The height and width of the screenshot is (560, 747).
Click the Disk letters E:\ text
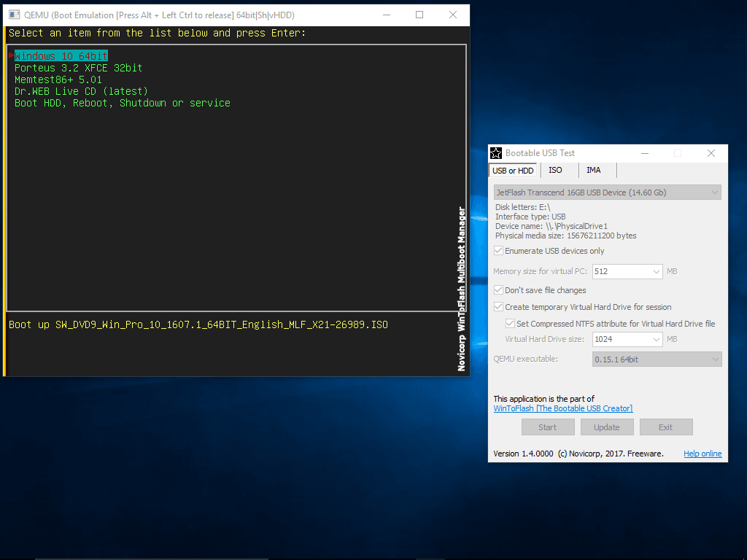tap(522, 207)
